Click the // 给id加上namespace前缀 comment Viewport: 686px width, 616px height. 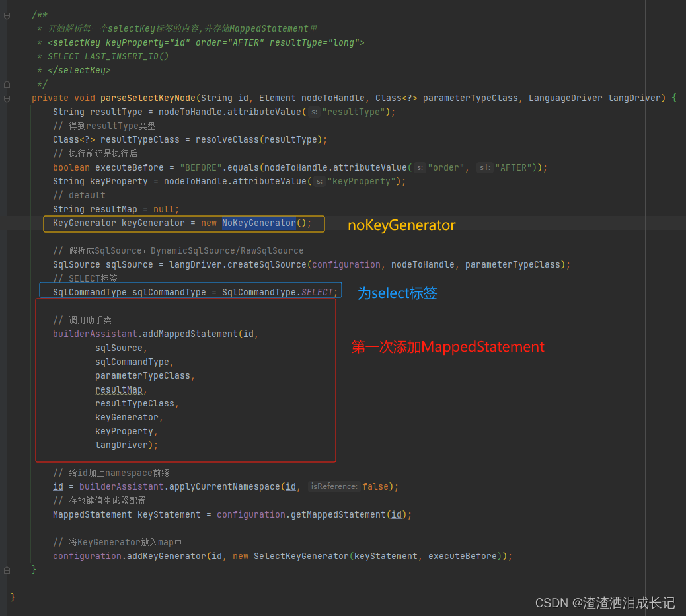coord(112,473)
